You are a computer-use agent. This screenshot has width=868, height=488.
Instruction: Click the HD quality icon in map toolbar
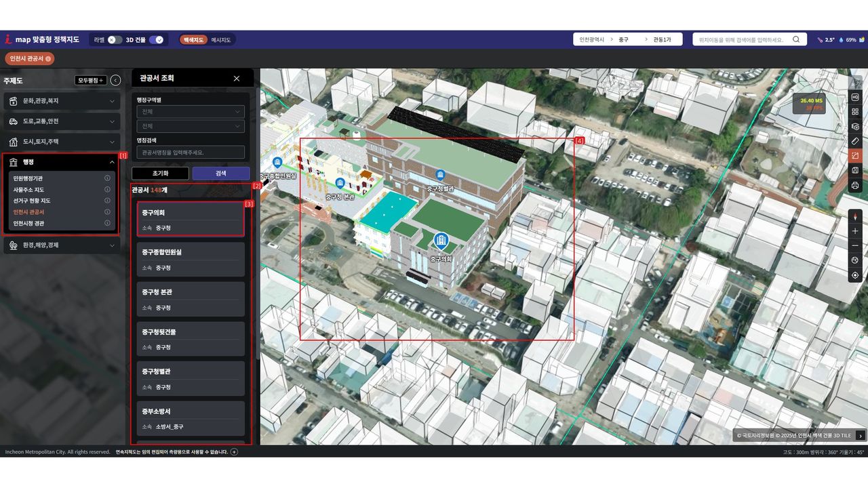pos(855,97)
